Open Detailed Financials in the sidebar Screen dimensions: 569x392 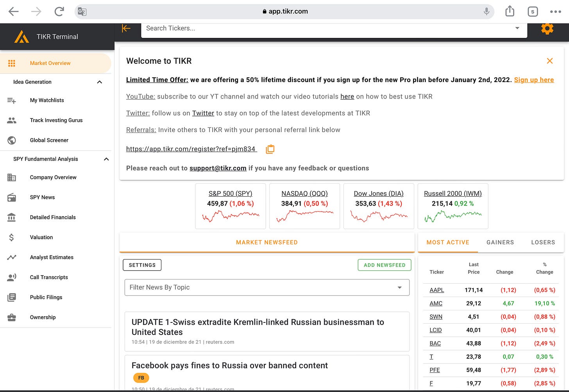tap(55, 217)
